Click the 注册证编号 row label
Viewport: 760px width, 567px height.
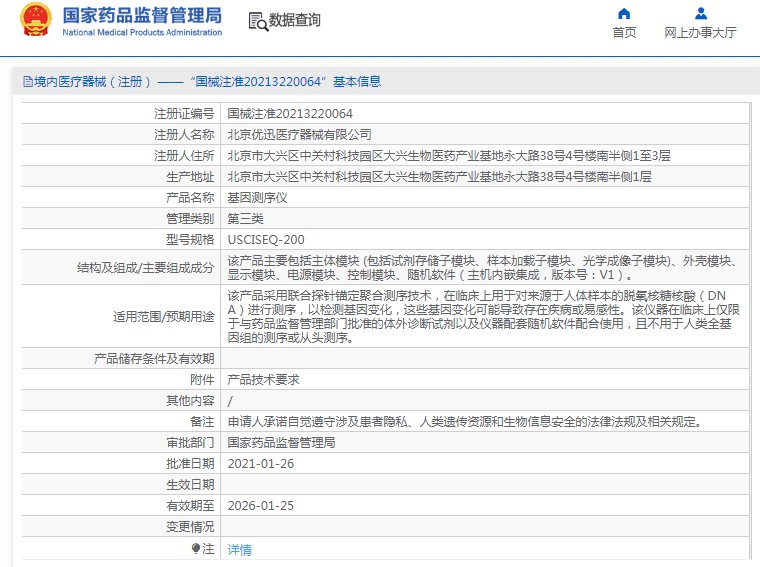tap(184, 114)
